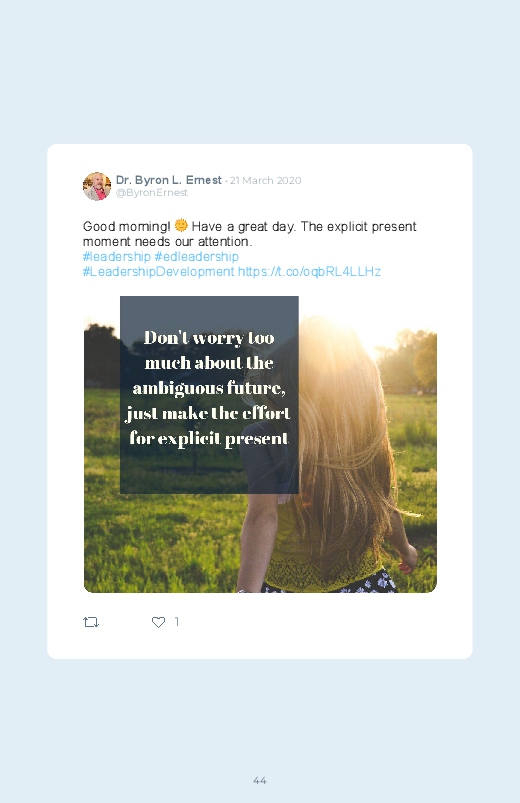Click the tweet text "Good morning!"
This screenshot has height=803, width=520.
coord(127,226)
